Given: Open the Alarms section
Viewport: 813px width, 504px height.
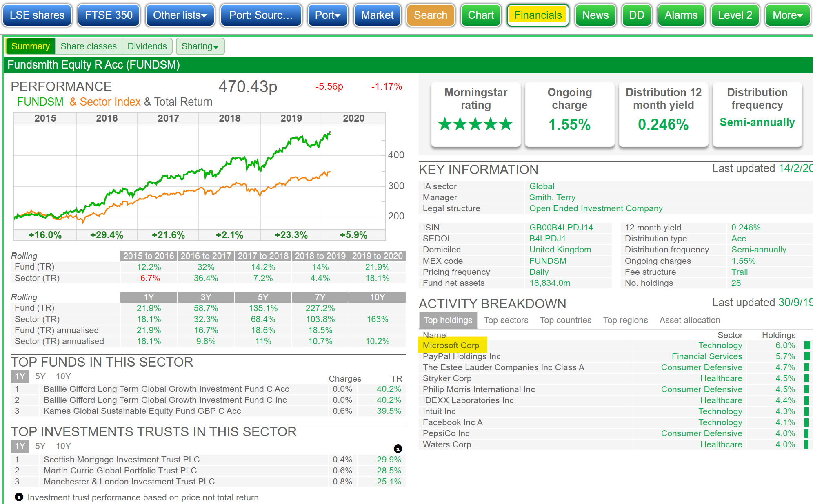Looking at the screenshot, I should tap(681, 15).
